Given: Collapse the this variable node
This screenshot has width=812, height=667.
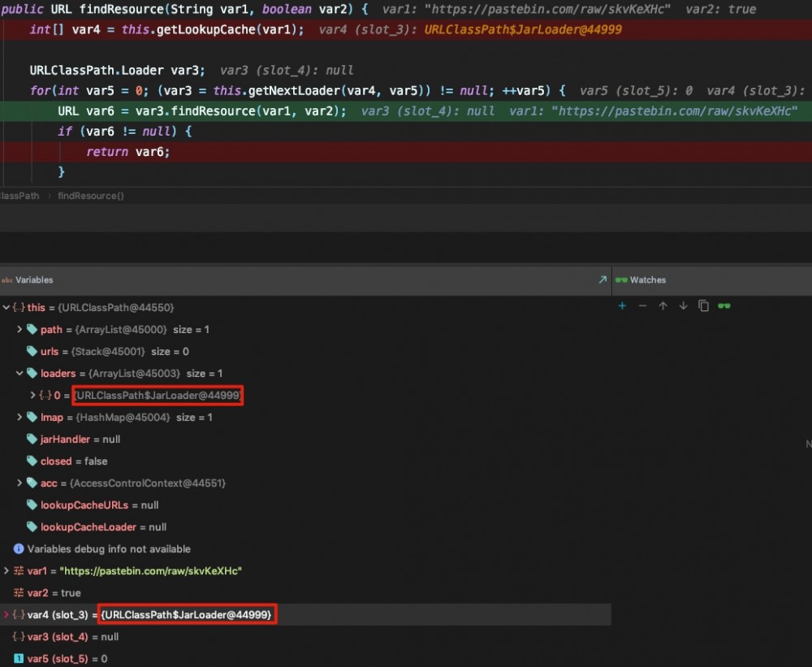Looking at the screenshot, I should pyautogui.click(x=7, y=307).
